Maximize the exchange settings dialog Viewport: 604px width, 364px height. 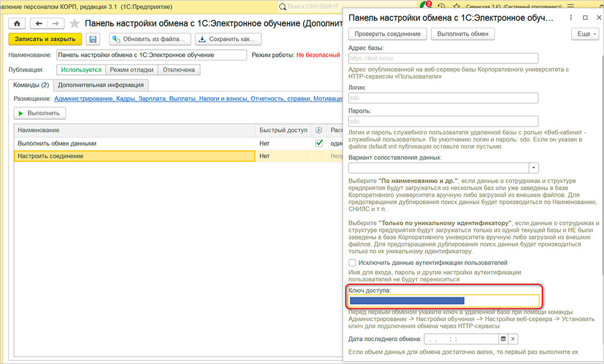(x=585, y=18)
